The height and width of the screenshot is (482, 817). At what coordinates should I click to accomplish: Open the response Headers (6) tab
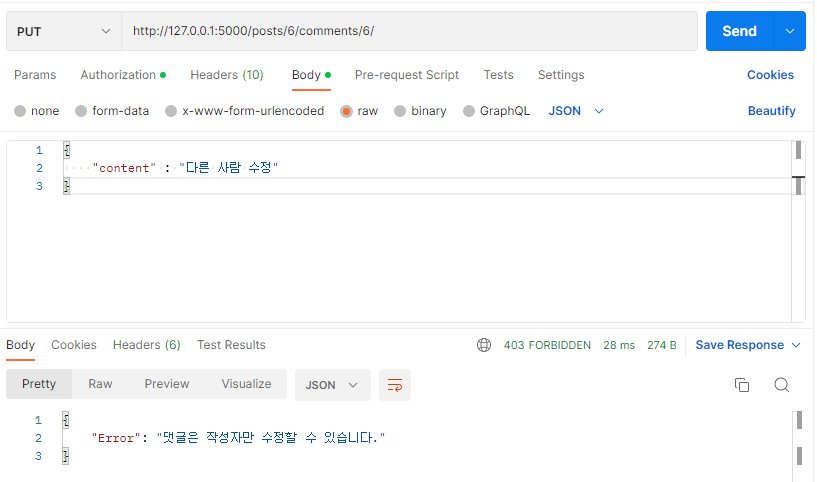146,345
